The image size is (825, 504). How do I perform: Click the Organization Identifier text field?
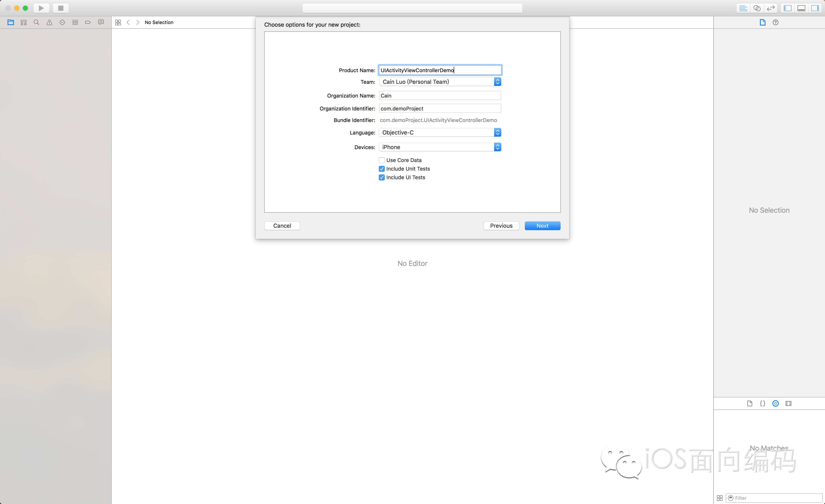[440, 108]
